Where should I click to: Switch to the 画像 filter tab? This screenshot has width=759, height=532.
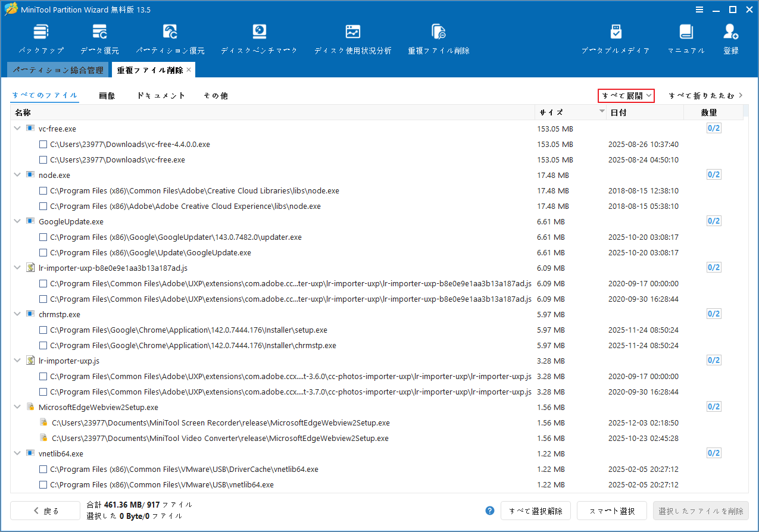(x=107, y=95)
